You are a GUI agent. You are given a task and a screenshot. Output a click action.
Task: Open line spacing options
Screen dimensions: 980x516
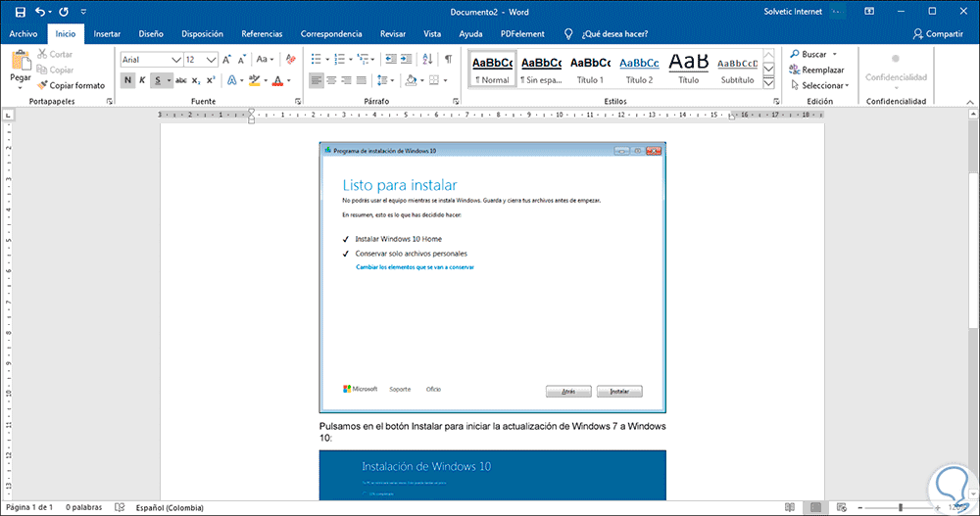pos(385,80)
